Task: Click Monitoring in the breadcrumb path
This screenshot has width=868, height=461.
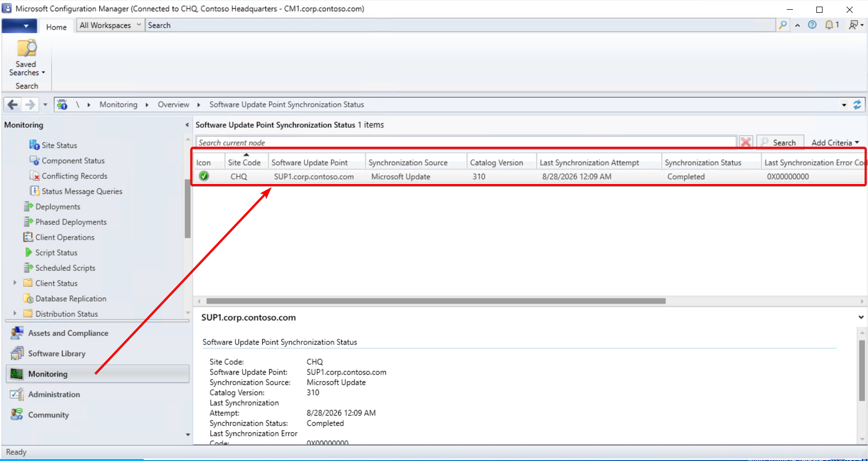Action: [x=119, y=104]
